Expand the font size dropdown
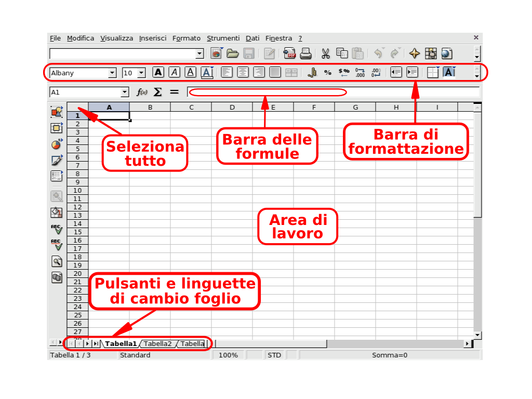Screen dimensions: 532x399 [141, 73]
